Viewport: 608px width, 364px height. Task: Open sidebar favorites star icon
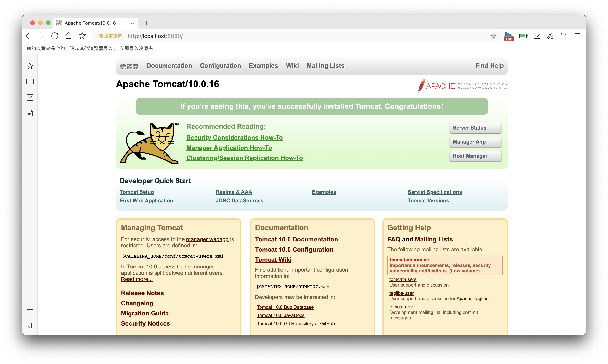30,66
